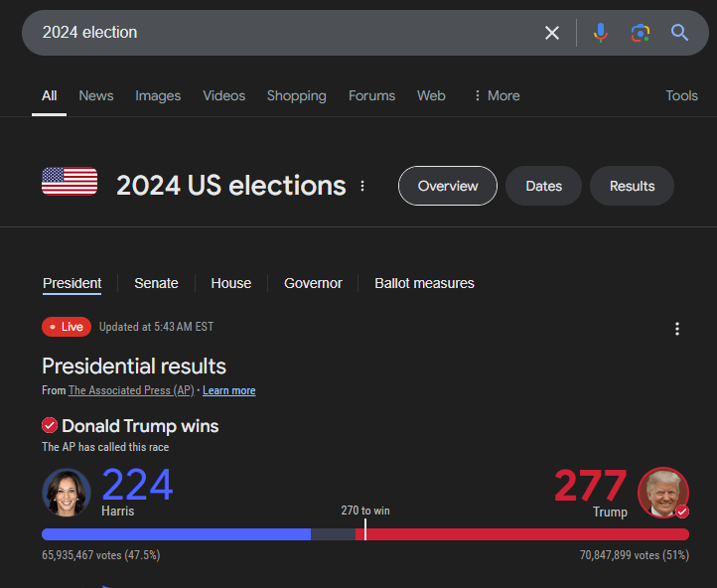Click the gray uncalled segment of the electoral bar
Image resolution: width=717 pixels, height=588 pixels.
(x=333, y=534)
